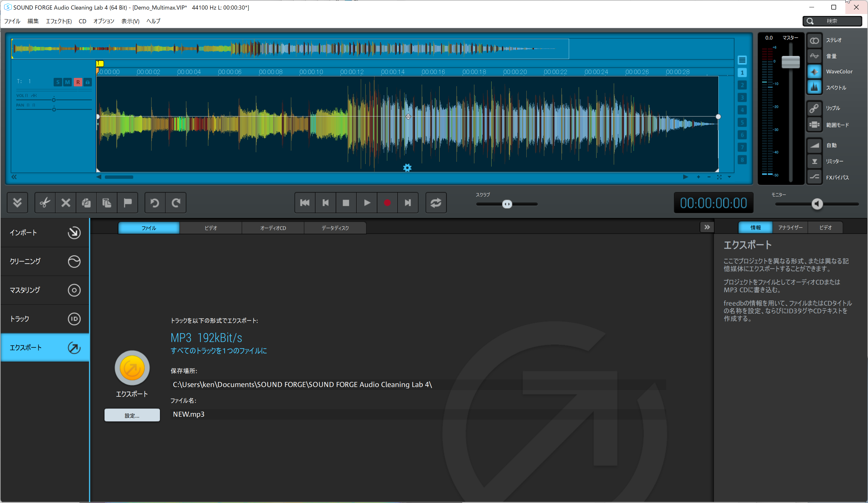Open the Help menu
Image resolution: width=868 pixels, height=503 pixels.
(x=153, y=21)
